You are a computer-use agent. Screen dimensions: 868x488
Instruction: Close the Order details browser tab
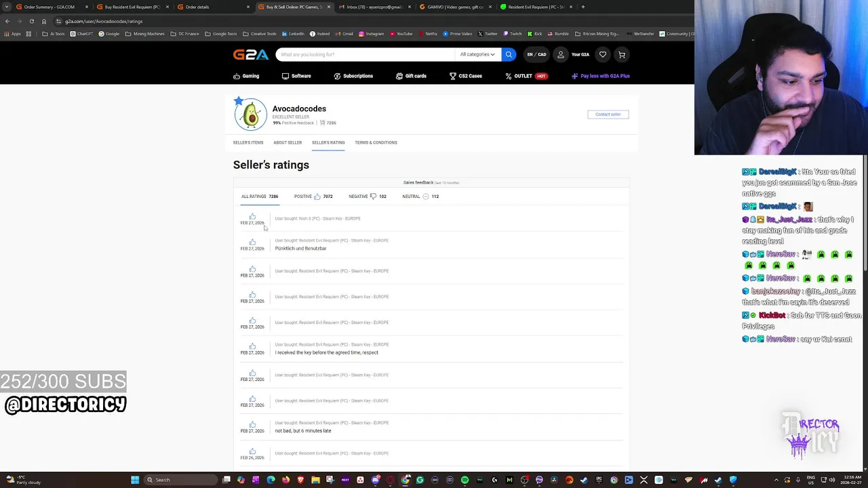pos(248,7)
